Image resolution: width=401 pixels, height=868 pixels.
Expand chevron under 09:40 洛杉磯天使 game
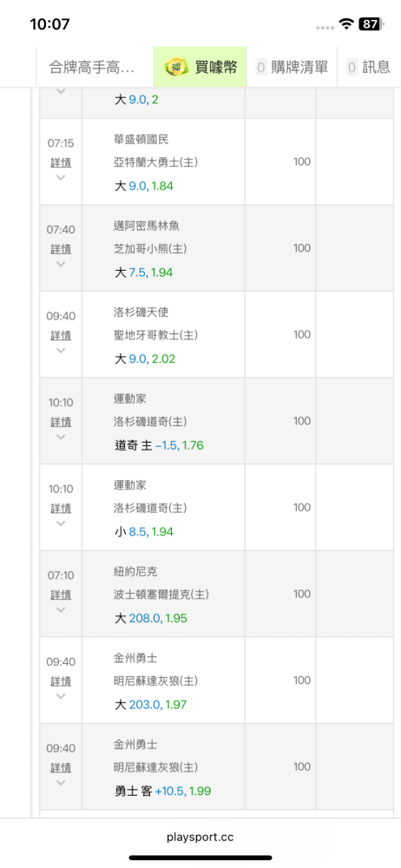tap(61, 351)
